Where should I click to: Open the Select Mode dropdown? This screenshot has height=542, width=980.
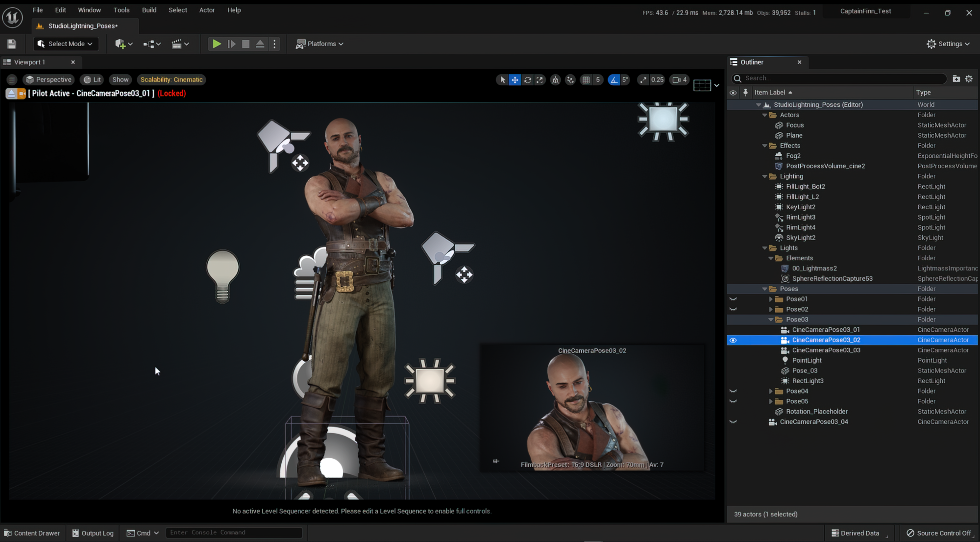coord(66,44)
